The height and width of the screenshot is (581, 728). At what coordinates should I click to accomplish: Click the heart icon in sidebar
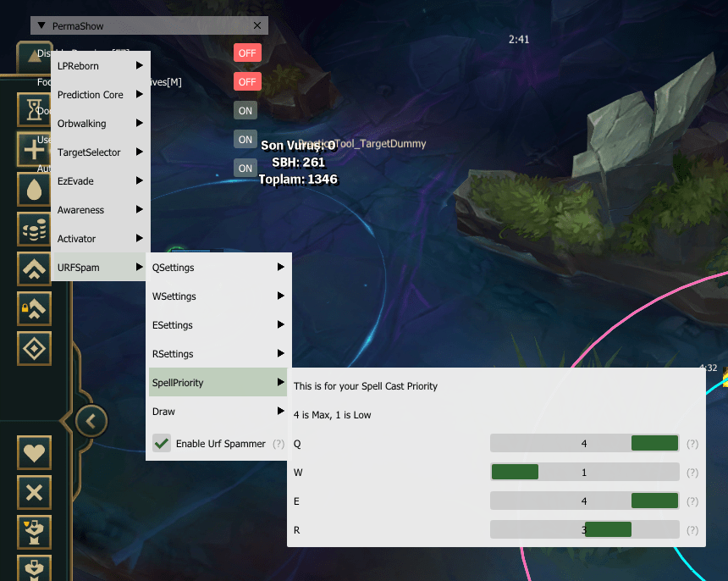34,452
